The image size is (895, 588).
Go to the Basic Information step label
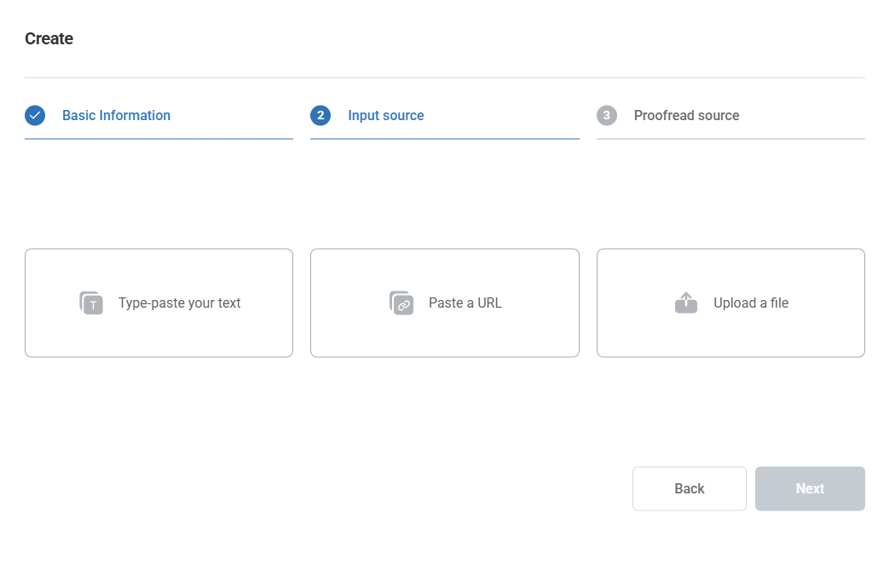click(x=116, y=115)
